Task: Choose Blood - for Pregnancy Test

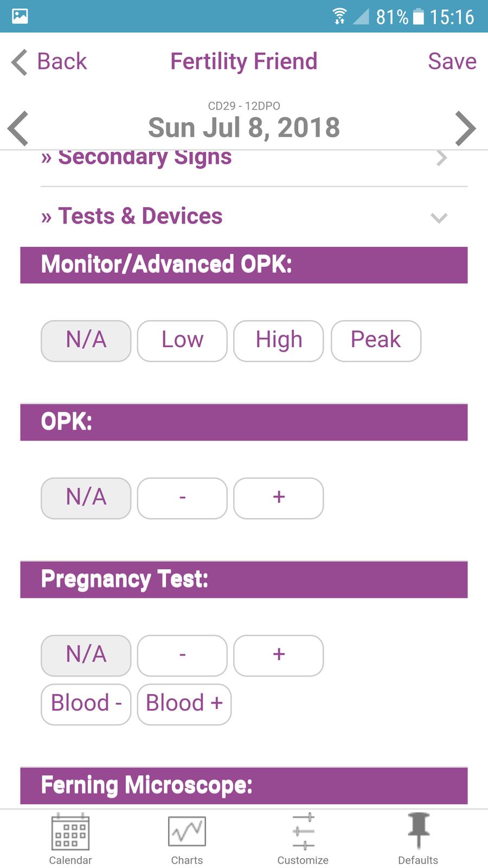Action: (86, 704)
